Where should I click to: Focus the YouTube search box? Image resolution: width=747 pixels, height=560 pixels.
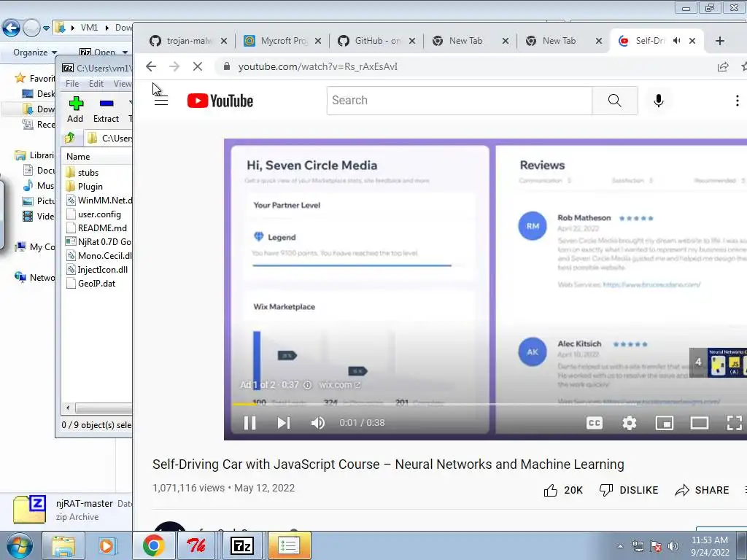pyautogui.click(x=460, y=101)
